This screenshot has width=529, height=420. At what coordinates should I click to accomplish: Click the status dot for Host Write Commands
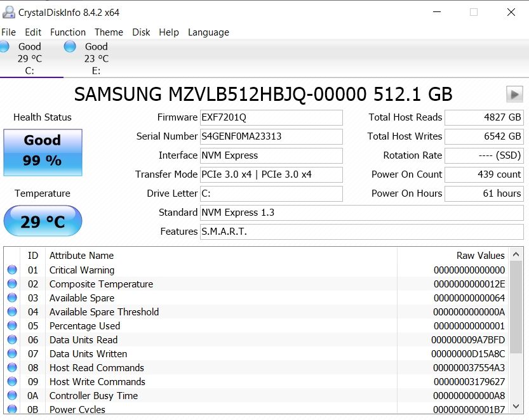pos(12,381)
